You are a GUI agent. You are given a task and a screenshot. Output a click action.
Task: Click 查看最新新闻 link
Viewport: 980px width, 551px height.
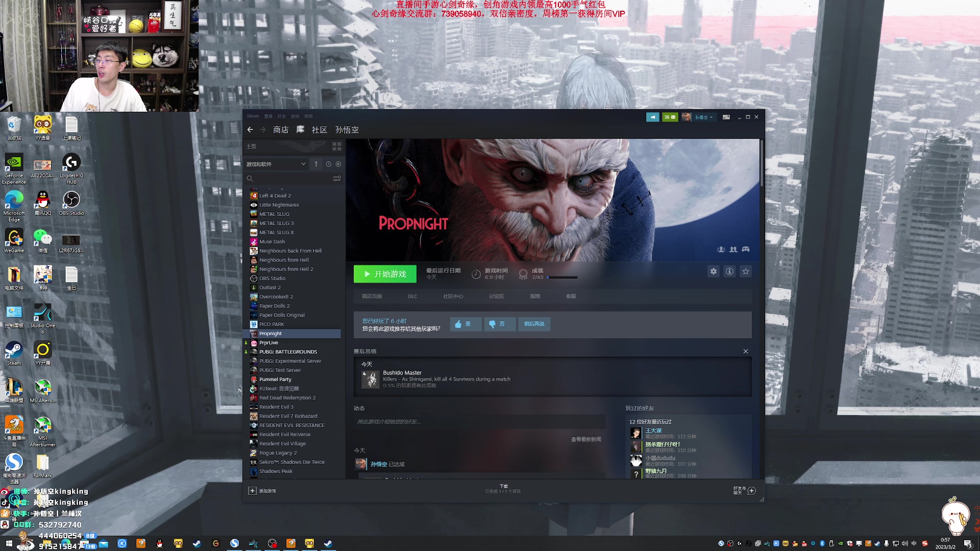(586, 439)
